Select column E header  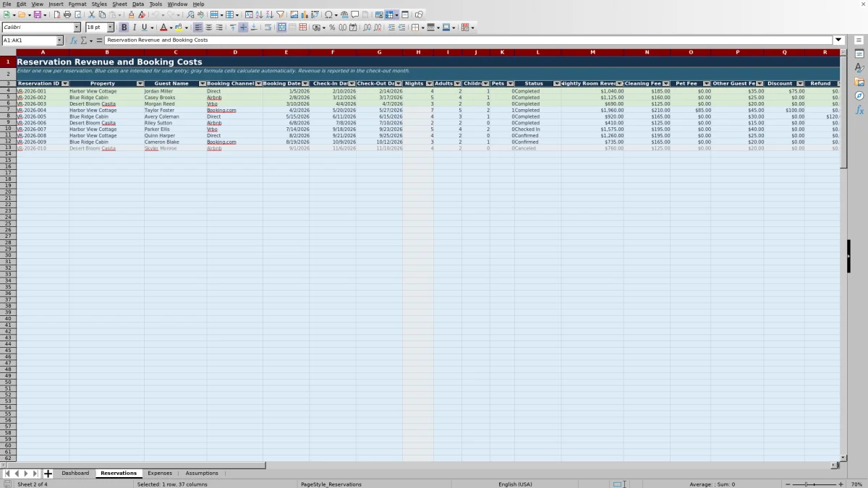point(286,52)
